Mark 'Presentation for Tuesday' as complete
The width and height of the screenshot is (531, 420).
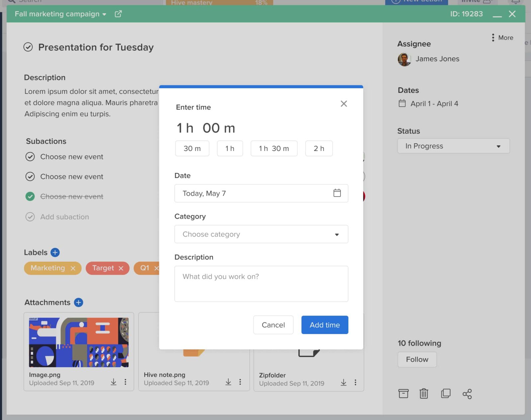[x=28, y=47]
